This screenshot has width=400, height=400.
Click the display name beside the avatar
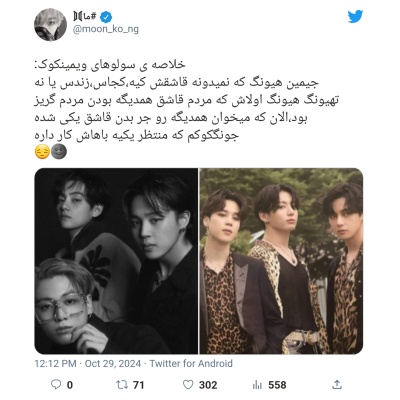85,16
